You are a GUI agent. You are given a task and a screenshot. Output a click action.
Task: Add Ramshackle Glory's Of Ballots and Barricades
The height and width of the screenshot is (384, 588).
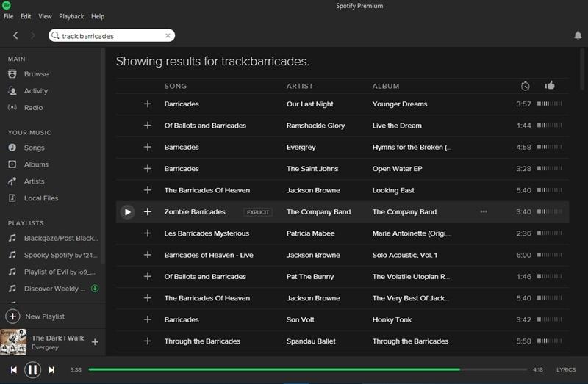click(148, 126)
